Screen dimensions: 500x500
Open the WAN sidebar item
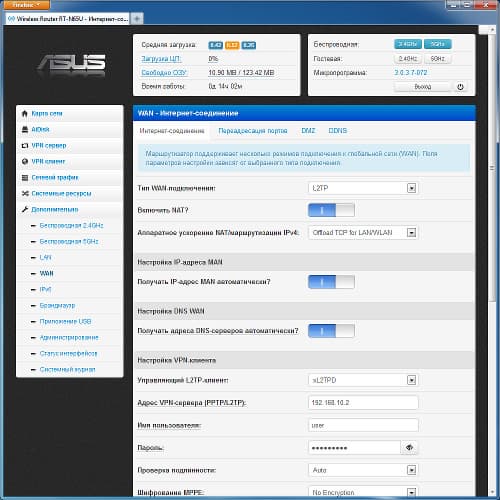(x=46, y=274)
